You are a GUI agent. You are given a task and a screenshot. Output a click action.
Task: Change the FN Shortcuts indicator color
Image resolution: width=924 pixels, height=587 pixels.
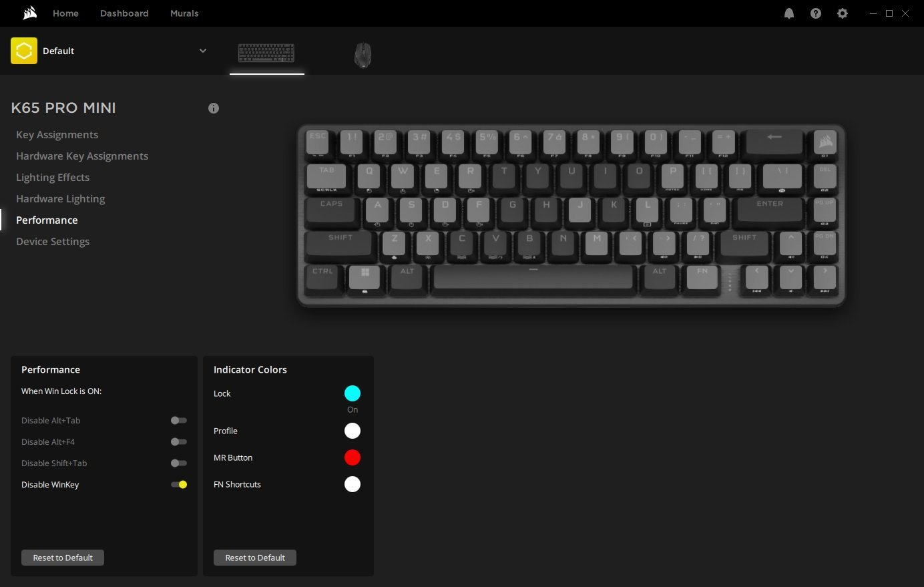tap(353, 484)
